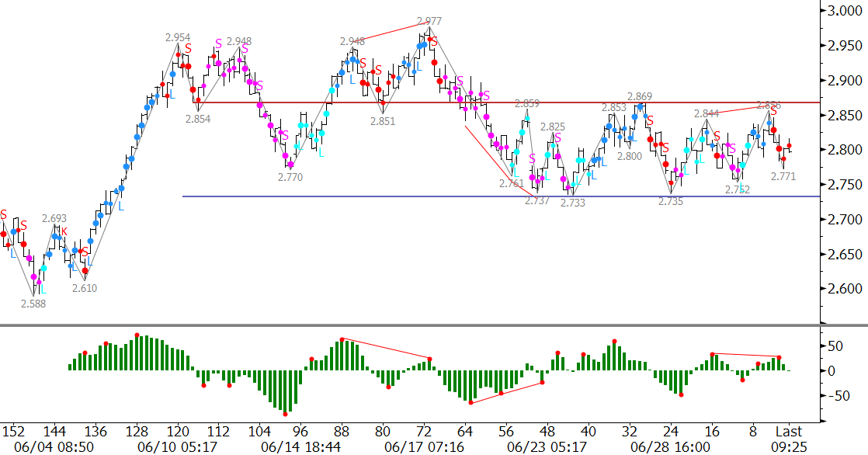Click the 2.693 high price label
Image resolution: width=868 pixels, height=455 pixels.
pos(54,219)
